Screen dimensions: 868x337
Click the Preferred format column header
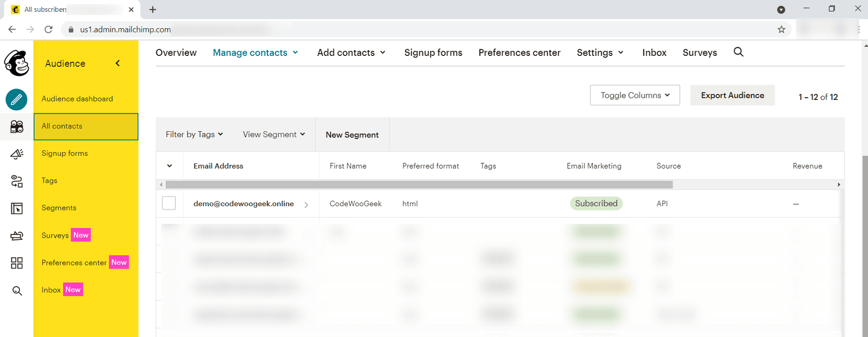431,166
